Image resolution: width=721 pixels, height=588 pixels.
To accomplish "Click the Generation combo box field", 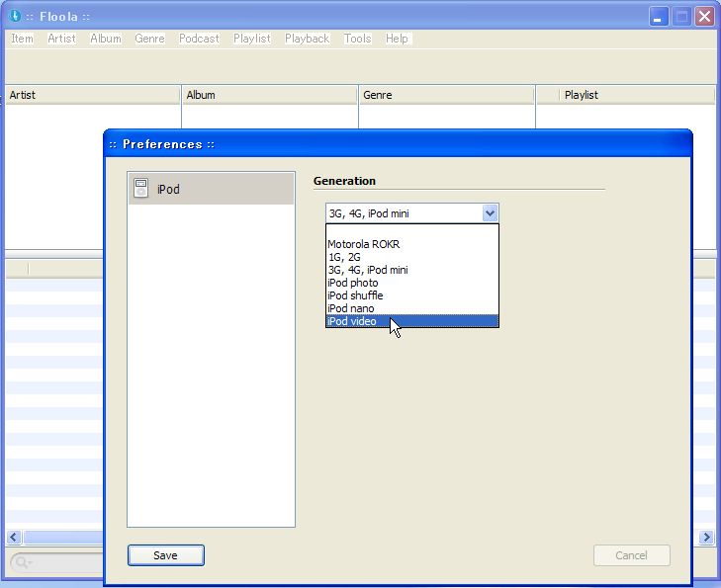I will pyautogui.click(x=412, y=213).
